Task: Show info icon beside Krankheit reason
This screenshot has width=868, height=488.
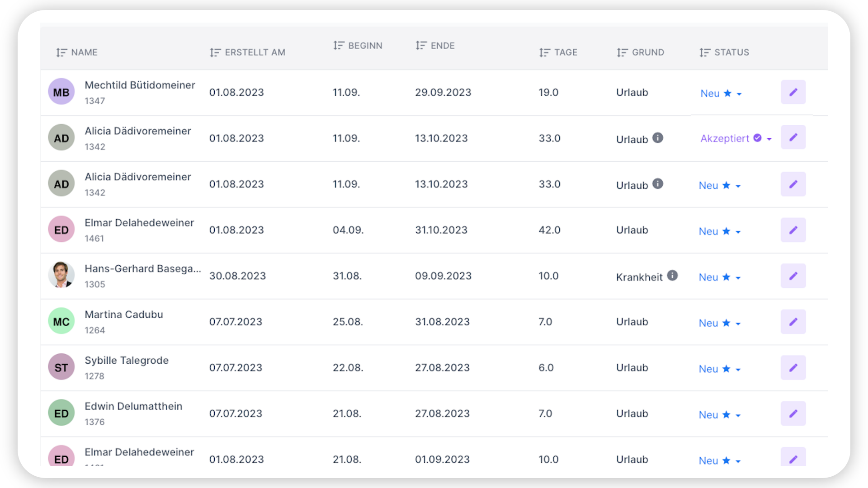Action: (672, 275)
